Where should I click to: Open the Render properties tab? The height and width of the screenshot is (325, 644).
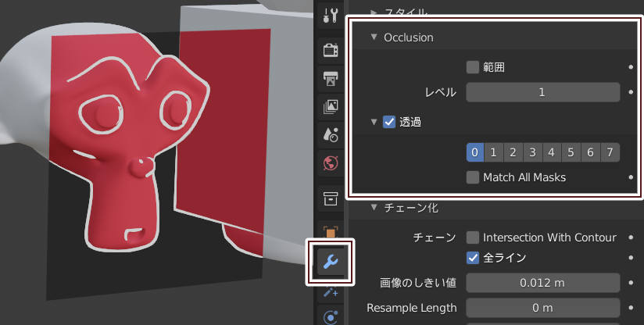[331, 50]
